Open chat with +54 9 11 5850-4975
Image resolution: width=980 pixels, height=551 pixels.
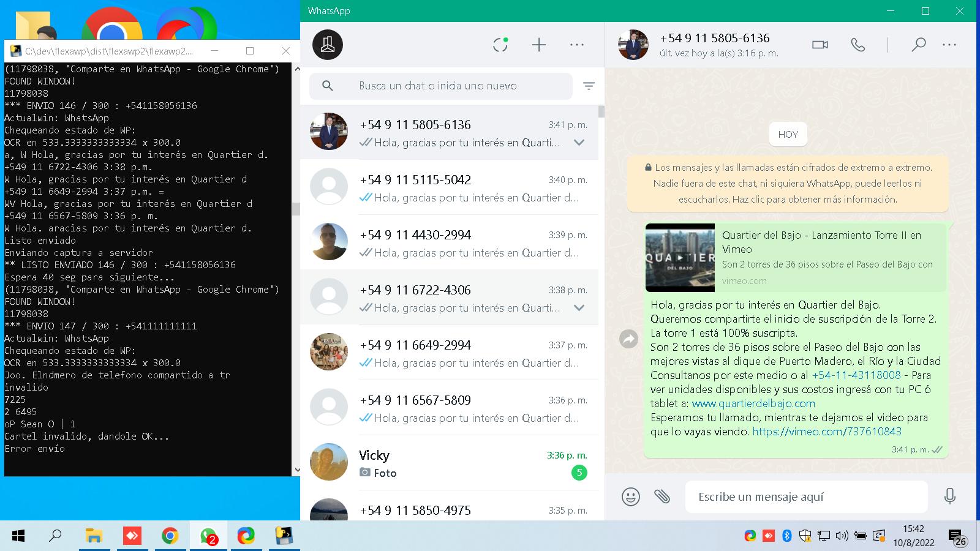449,506
